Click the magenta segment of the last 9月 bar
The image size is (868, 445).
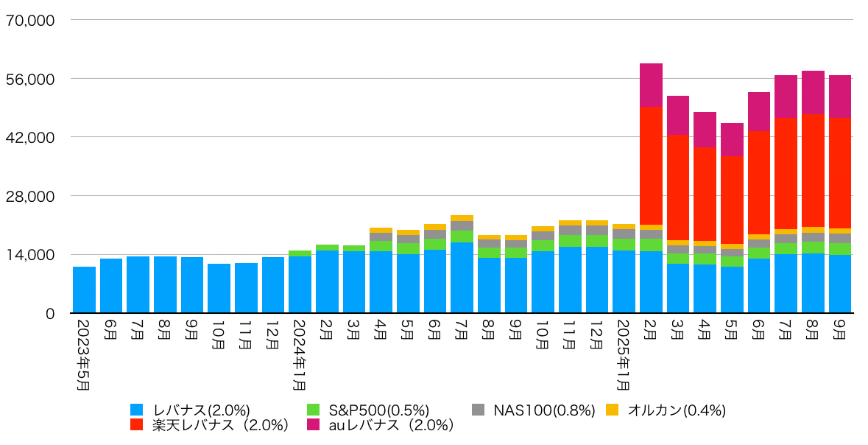click(840, 97)
